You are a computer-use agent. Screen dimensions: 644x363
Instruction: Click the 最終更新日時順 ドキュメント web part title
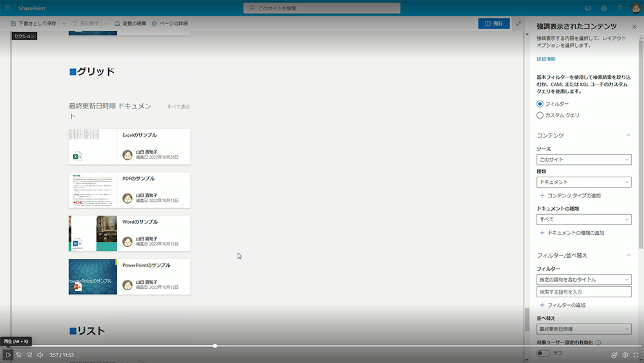110,111
